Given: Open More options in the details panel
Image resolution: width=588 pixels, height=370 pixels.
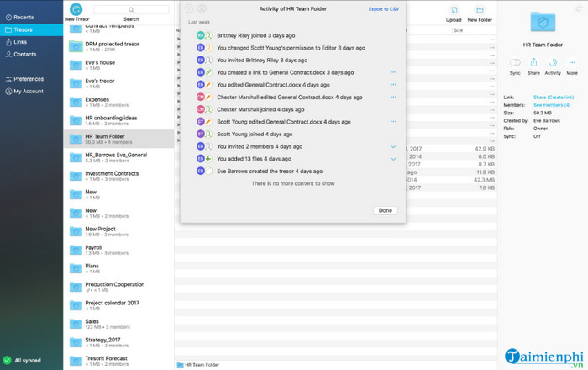Looking at the screenshot, I should point(572,62).
